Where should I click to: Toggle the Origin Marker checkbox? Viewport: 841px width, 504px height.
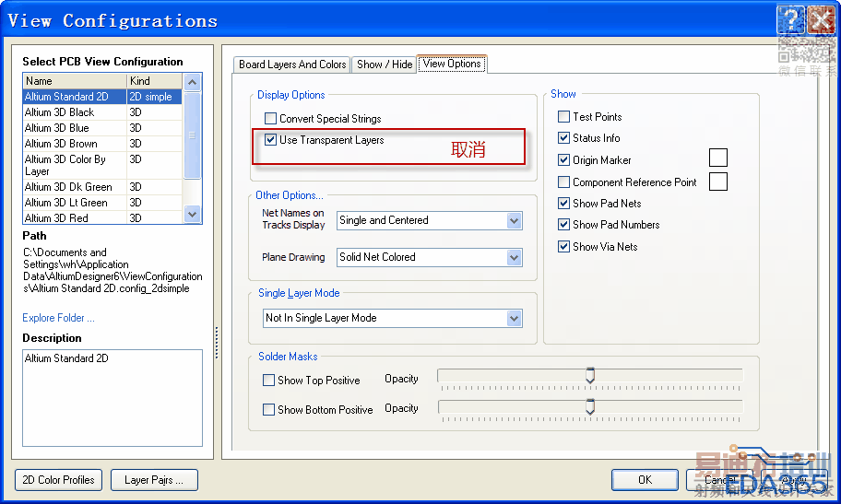click(x=563, y=159)
